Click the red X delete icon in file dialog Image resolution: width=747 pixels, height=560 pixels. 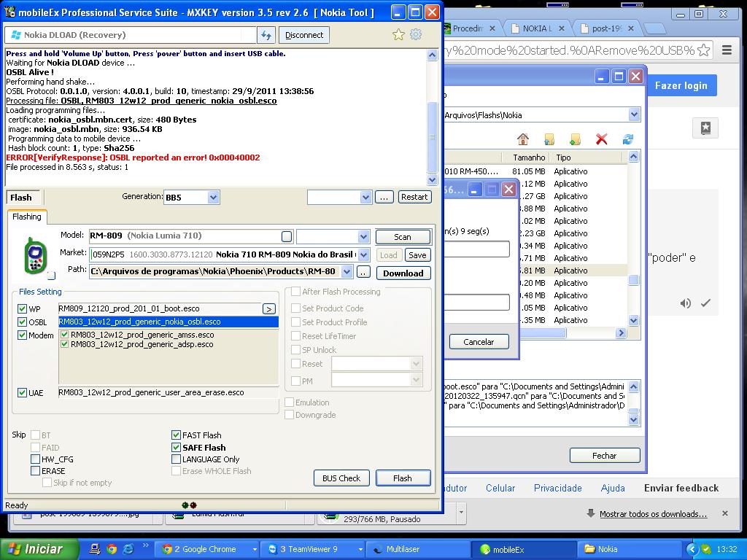(x=602, y=139)
